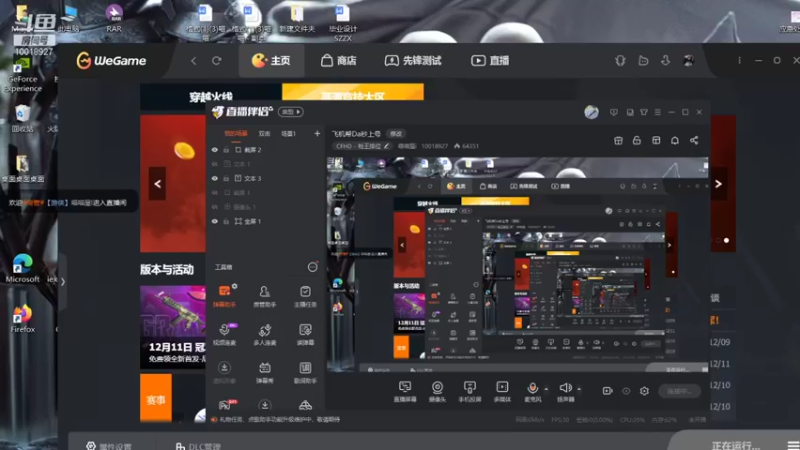Toggle visibility of 截屏 2 source

[215, 150]
